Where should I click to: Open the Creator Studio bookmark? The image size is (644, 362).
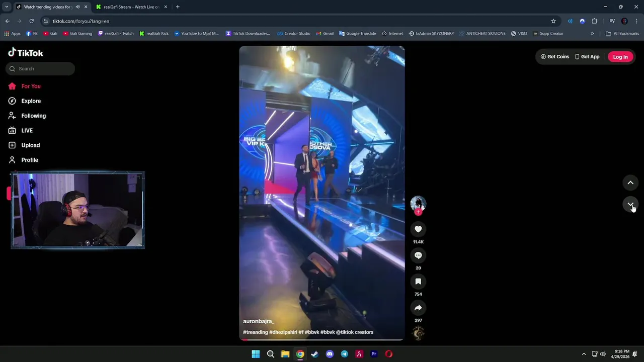[x=294, y=34]
